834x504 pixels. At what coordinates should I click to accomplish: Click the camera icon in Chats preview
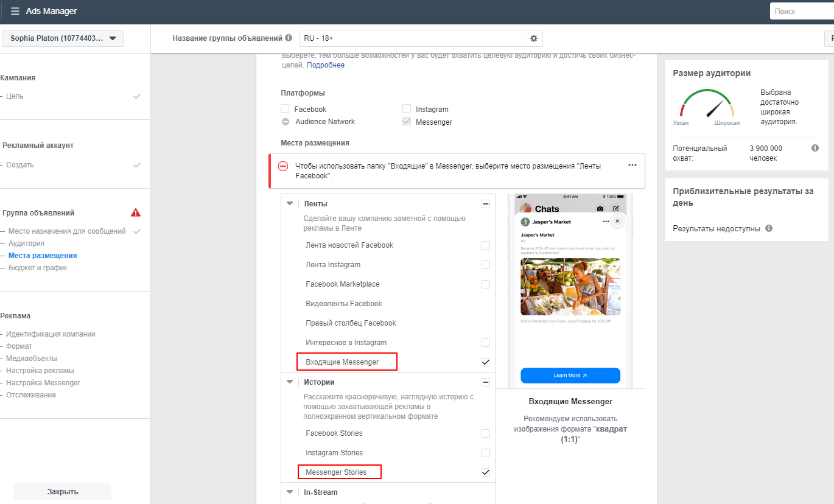coord(600,209)
